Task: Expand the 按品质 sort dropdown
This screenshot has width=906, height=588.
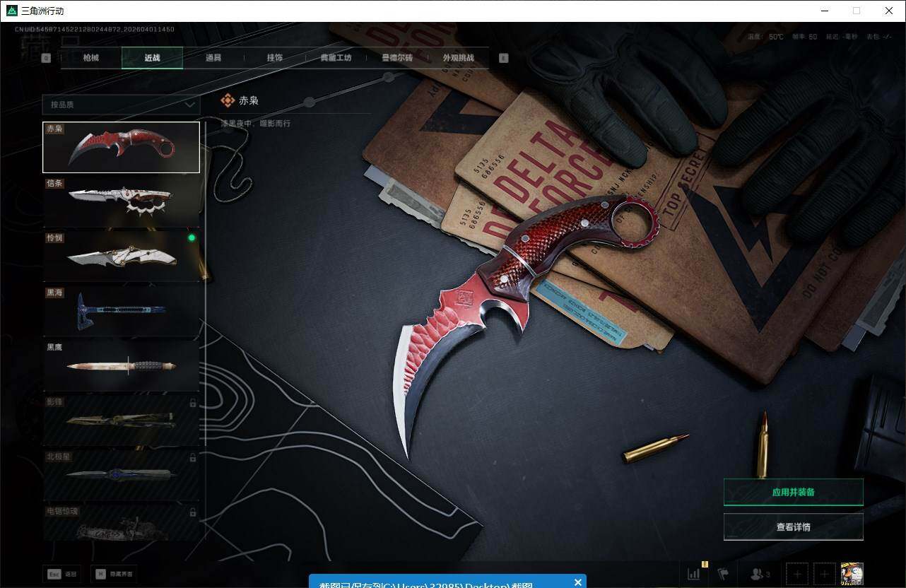Action: click(121, 105)
